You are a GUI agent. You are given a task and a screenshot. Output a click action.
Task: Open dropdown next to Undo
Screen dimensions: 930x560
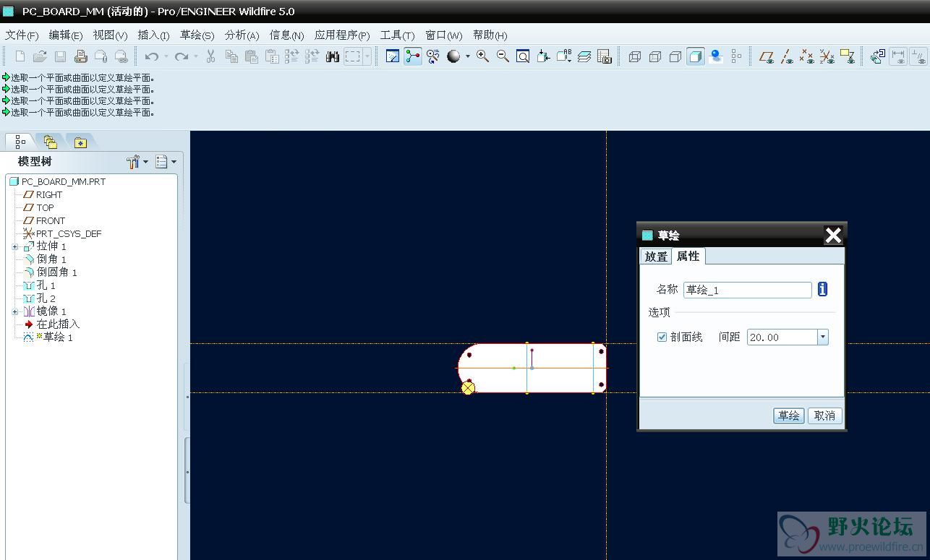[x=166, y=56]
